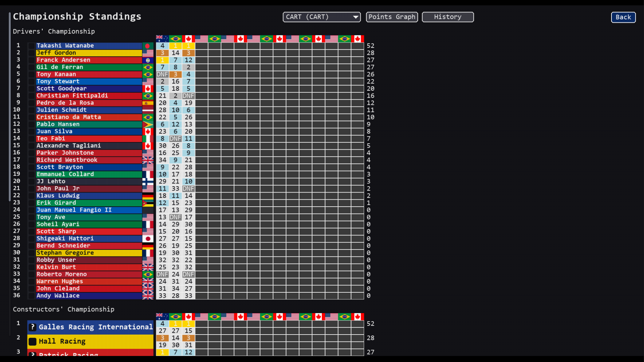Click John Paul Jr's DNF result cell
The image size is (644, 362).
pos(188,189)
